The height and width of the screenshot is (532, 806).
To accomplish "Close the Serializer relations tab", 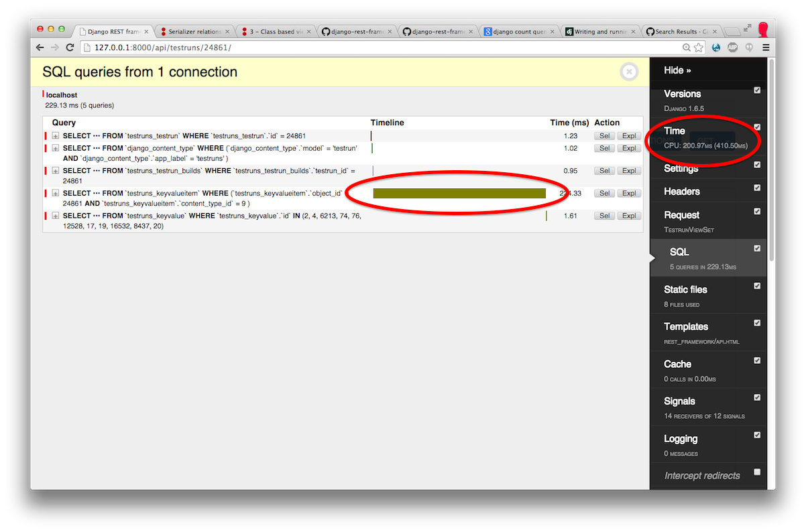I will coord(227,31).
